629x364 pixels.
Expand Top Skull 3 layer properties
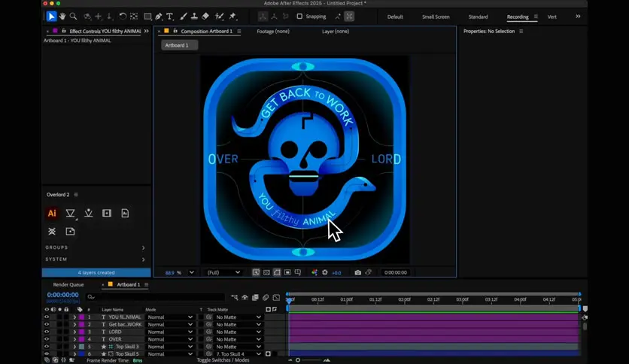point(74,347)
